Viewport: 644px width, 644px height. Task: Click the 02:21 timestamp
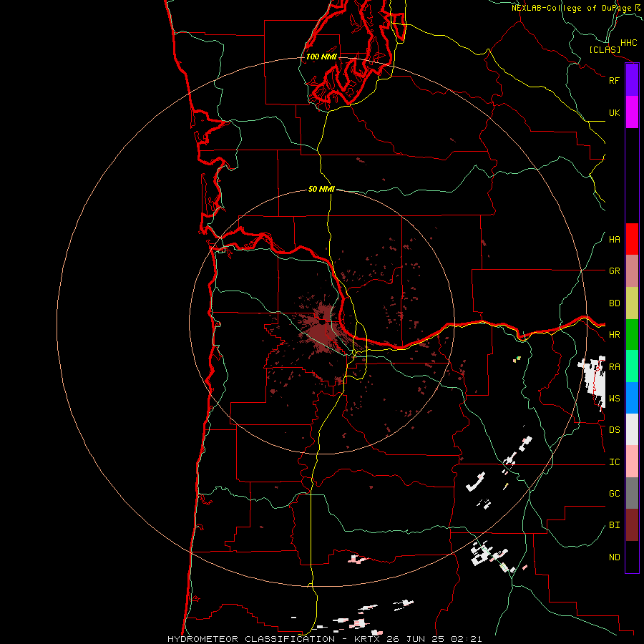tap(466, 639)
